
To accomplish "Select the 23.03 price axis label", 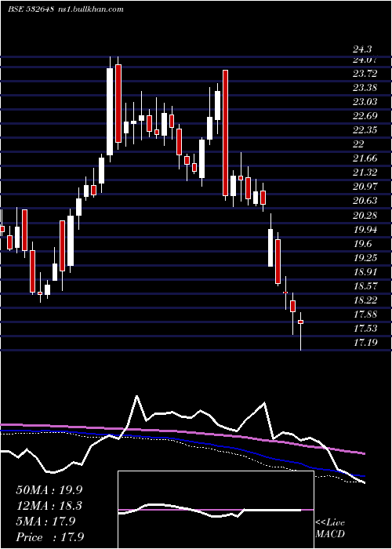I will (x=365, y=102).
